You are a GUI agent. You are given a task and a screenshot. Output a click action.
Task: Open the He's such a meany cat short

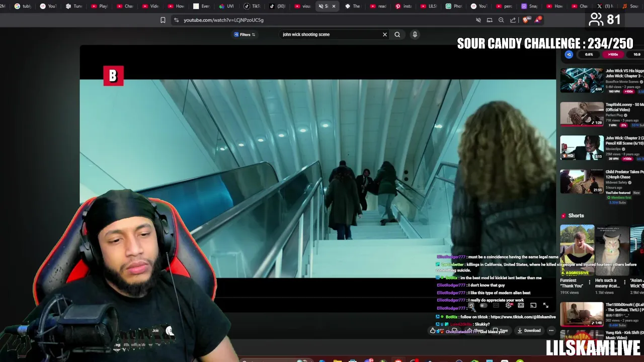(x=612, y=250)
